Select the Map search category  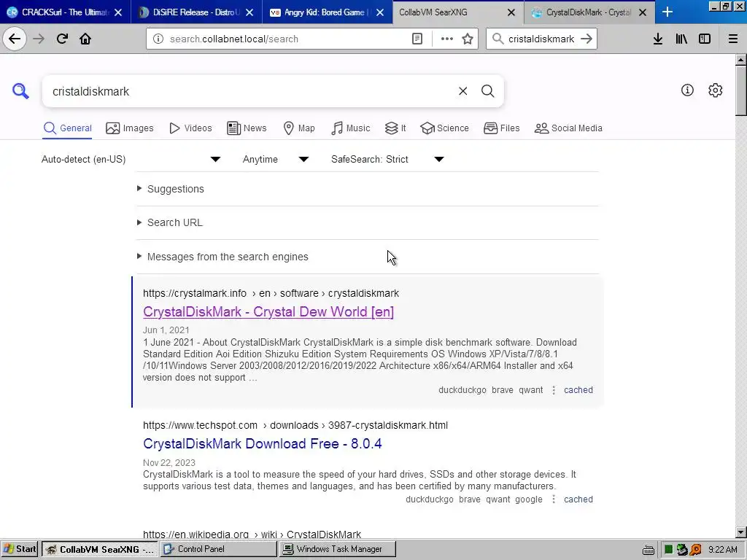299,128
